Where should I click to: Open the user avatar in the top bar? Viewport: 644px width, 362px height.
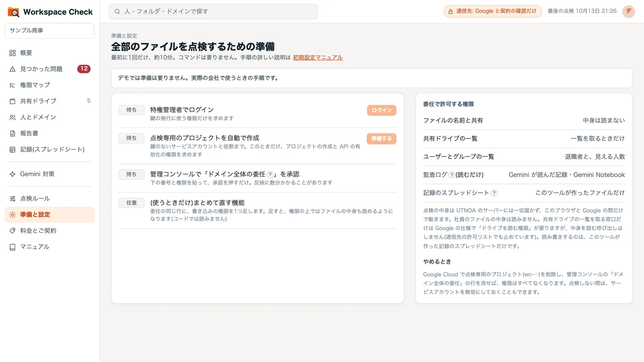(x=628, y=11)
